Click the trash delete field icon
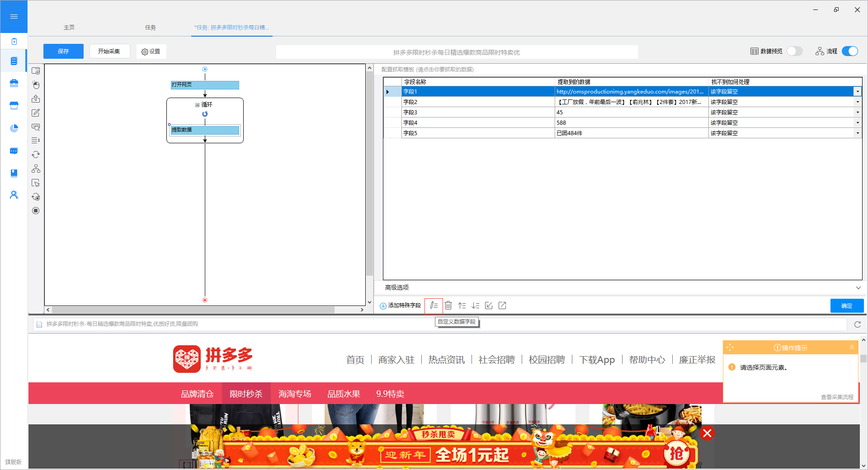This screenshot has height=470, width=868. click(448, 305)
